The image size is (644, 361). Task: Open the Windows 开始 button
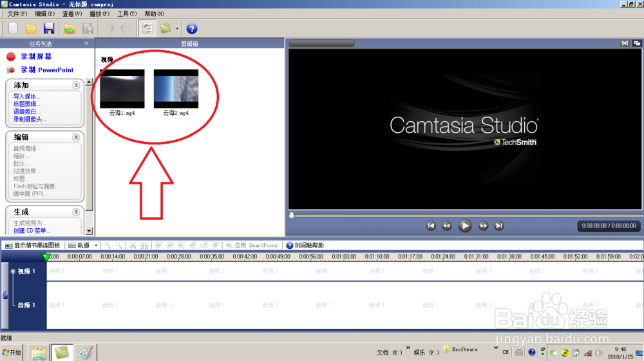click(11, 353)
